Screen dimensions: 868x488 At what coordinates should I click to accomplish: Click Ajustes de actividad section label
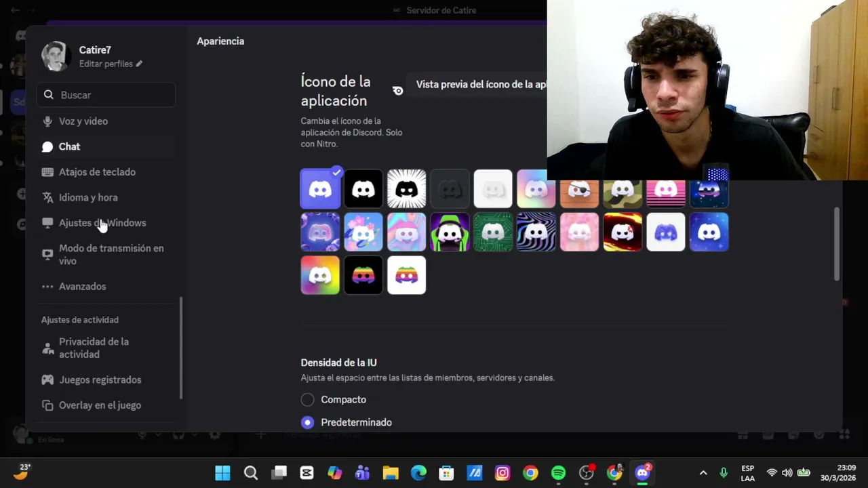point(80,320)
